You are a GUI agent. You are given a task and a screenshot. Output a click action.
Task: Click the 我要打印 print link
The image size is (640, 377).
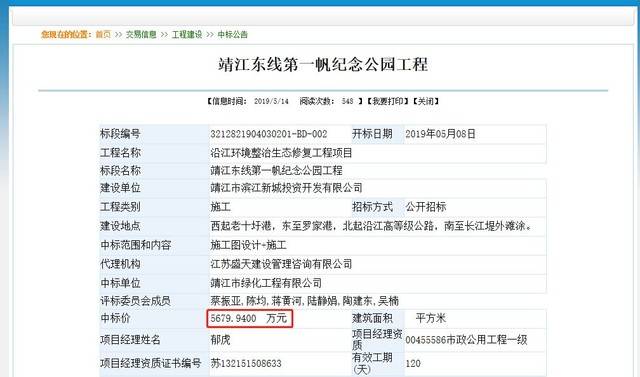[387, 101]
